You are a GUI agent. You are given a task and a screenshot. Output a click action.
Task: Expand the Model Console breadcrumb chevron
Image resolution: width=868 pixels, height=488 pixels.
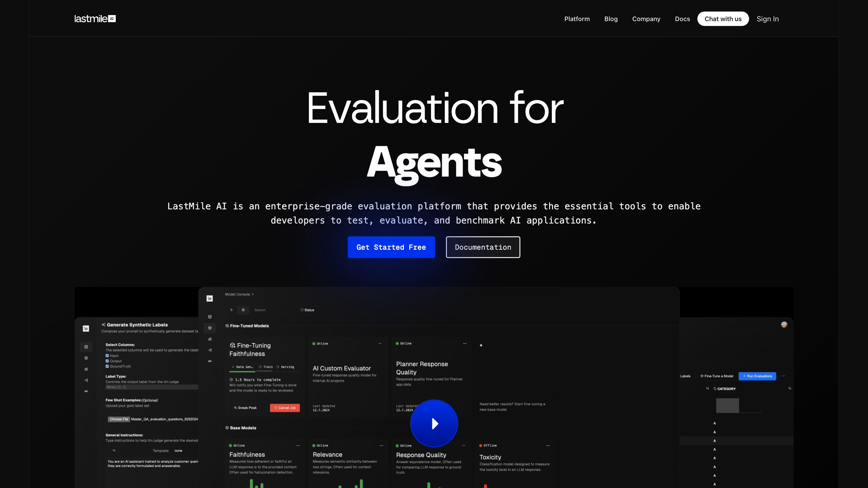point(253,294)
